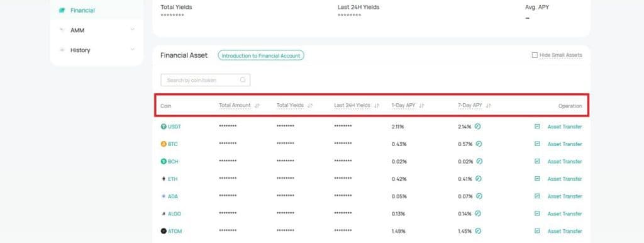Click the BCH row records icon
Image resolution: width=644 pixels, height=243 pixels.
click(x=537, y=161)
